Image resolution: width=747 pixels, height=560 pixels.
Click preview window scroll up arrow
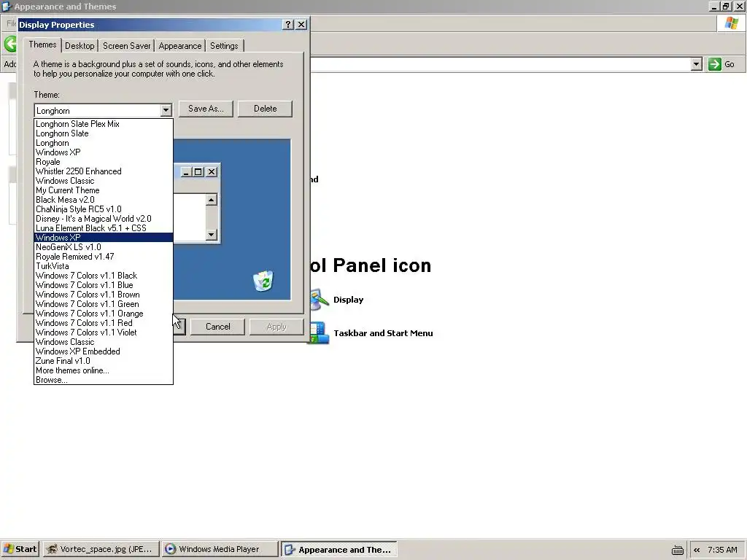tap(212, 200)
